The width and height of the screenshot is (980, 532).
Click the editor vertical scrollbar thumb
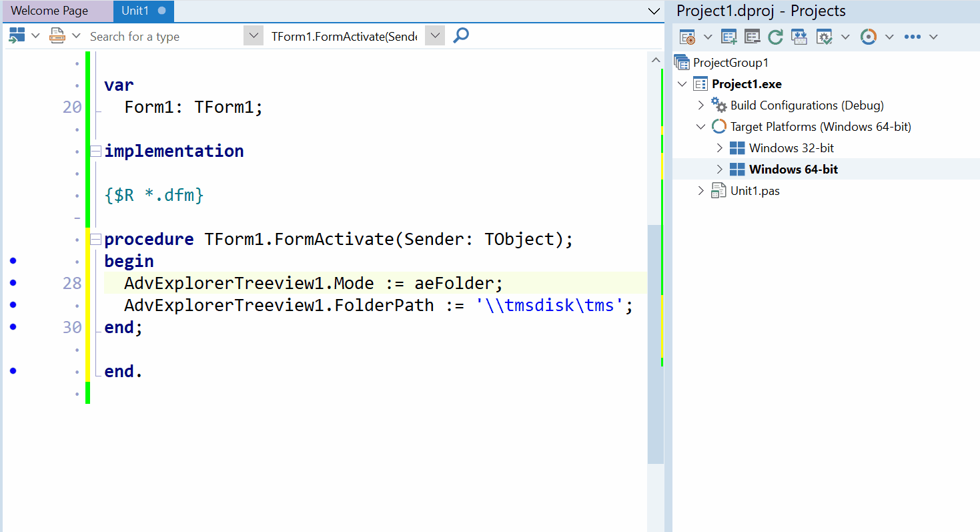coord(655,344)
